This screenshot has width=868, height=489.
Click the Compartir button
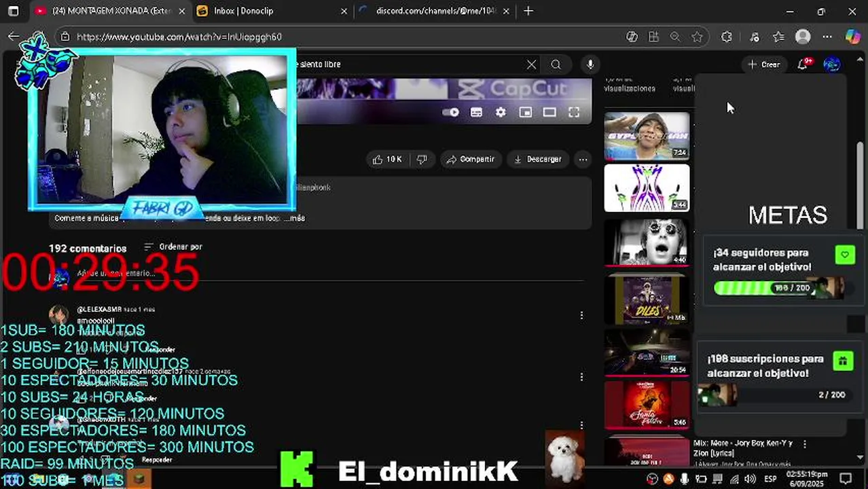[470, 159]
